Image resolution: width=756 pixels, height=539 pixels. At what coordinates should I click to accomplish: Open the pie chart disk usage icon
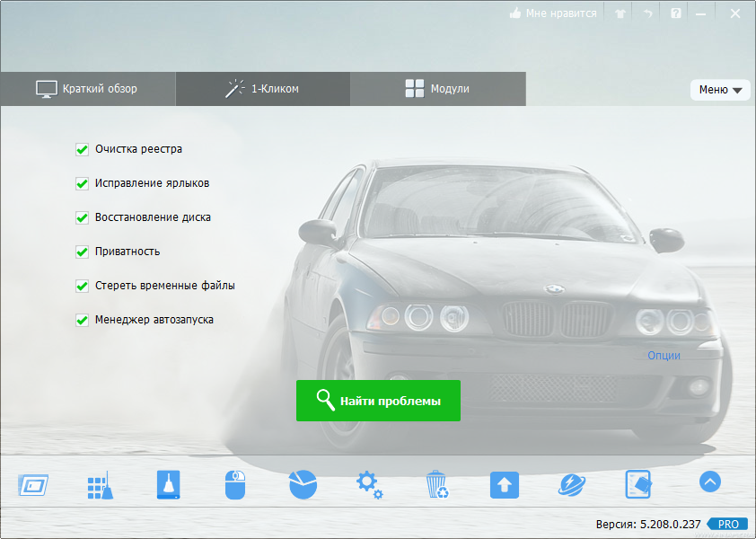click(303, 484)
